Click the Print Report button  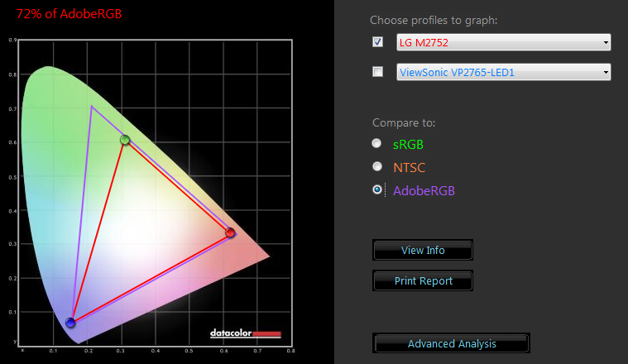(x=423, y=281)
